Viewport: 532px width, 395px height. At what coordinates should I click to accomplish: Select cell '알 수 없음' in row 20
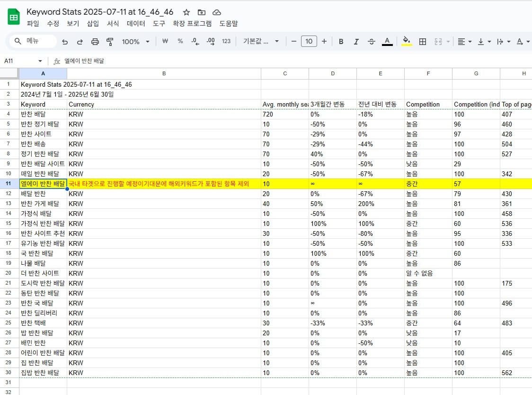coord(428,273)
